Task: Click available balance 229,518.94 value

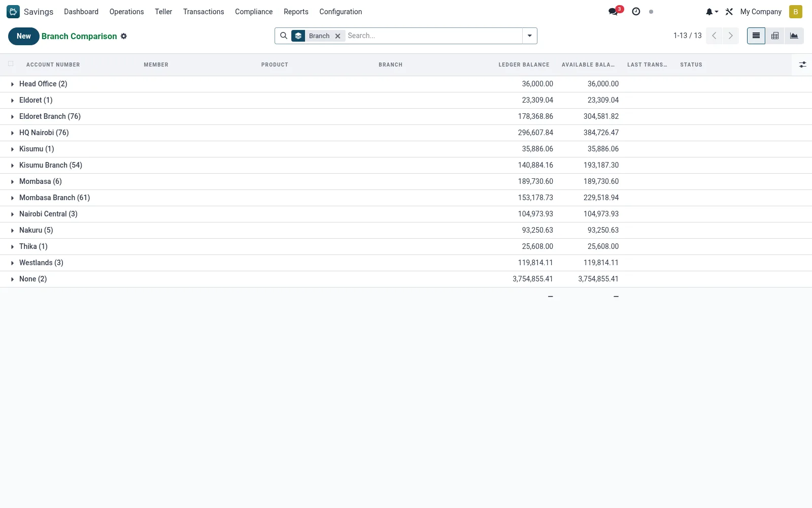Action: (x=601, y=198)
